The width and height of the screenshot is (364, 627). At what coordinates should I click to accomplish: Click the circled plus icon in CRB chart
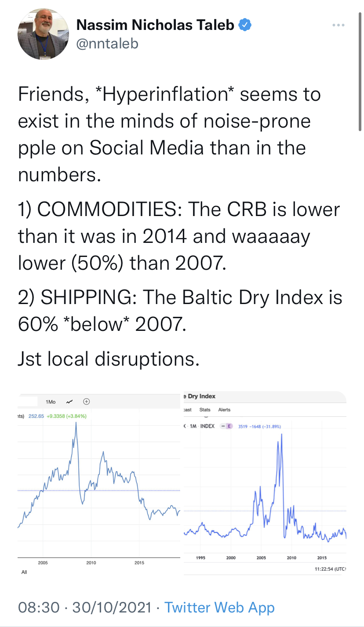coord(87,402)
